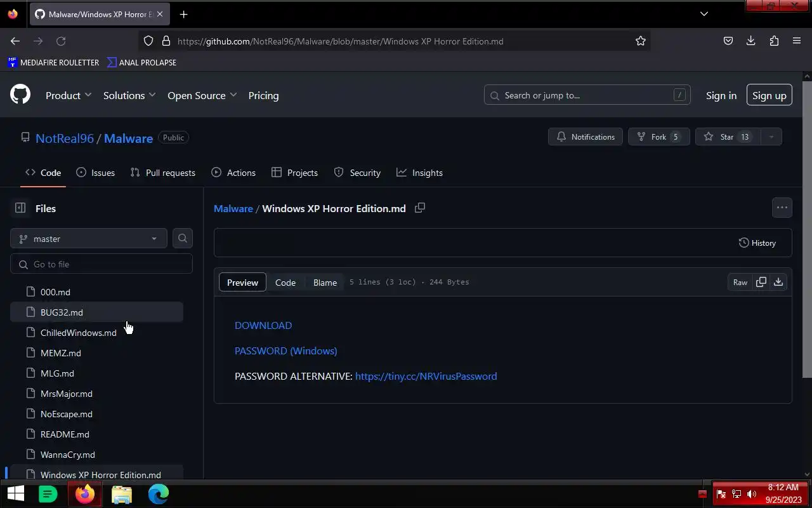Click the Sign up button
Image resolution: width=812 pixels, height=508 pixels.
pyautogui.click(x=769, y=95)
